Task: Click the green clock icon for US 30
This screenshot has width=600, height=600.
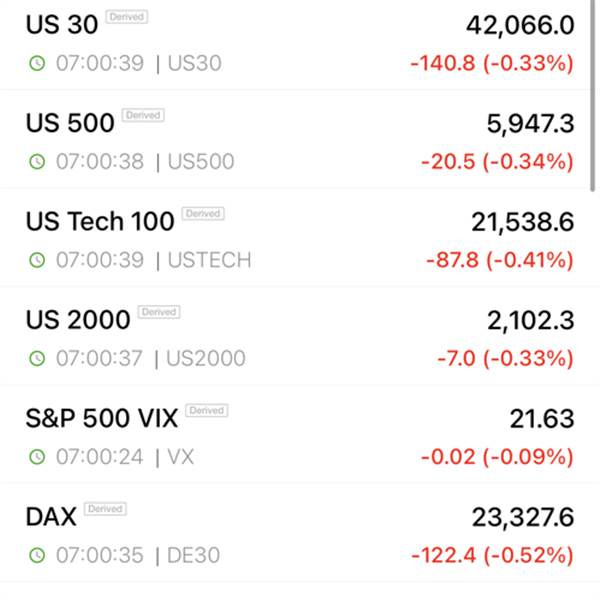Action: (x=37, y=63)
